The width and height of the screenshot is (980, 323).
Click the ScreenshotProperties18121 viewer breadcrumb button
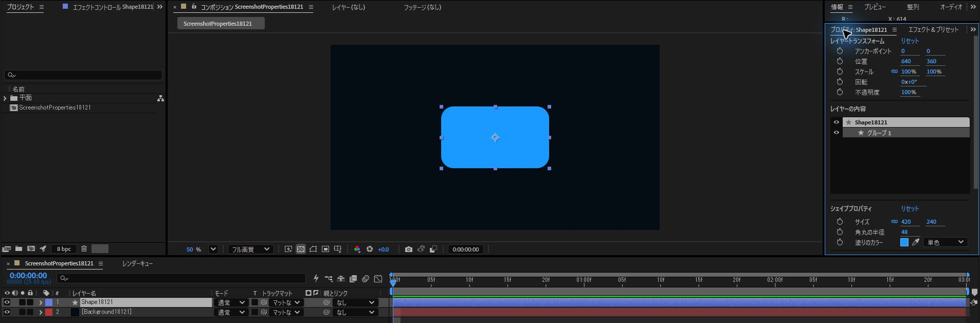[x=221, y=24]
